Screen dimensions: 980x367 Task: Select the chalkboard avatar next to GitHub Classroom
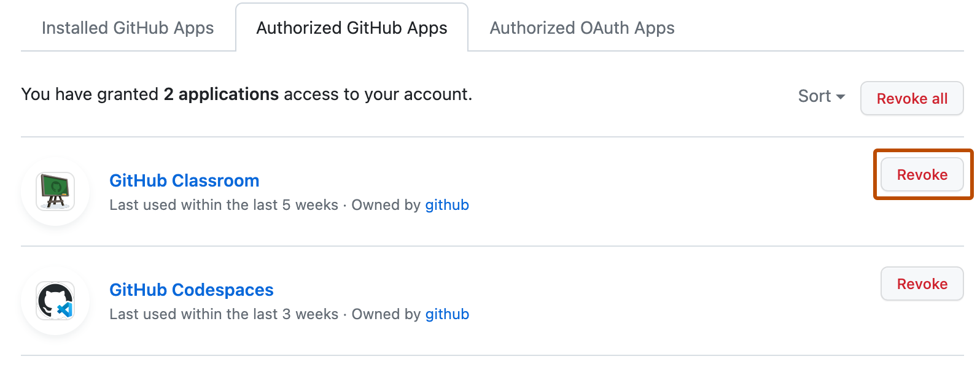point(55,191)
